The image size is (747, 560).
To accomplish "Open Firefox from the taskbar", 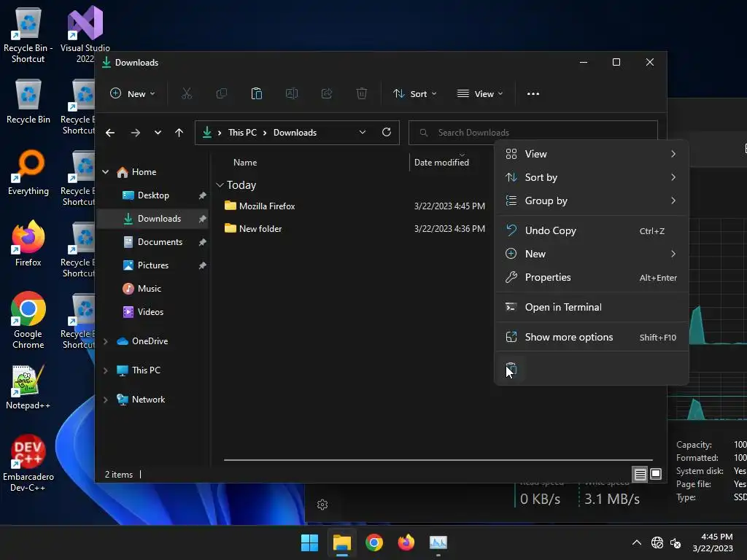I will pyautogui.click(x=406, y=542).
